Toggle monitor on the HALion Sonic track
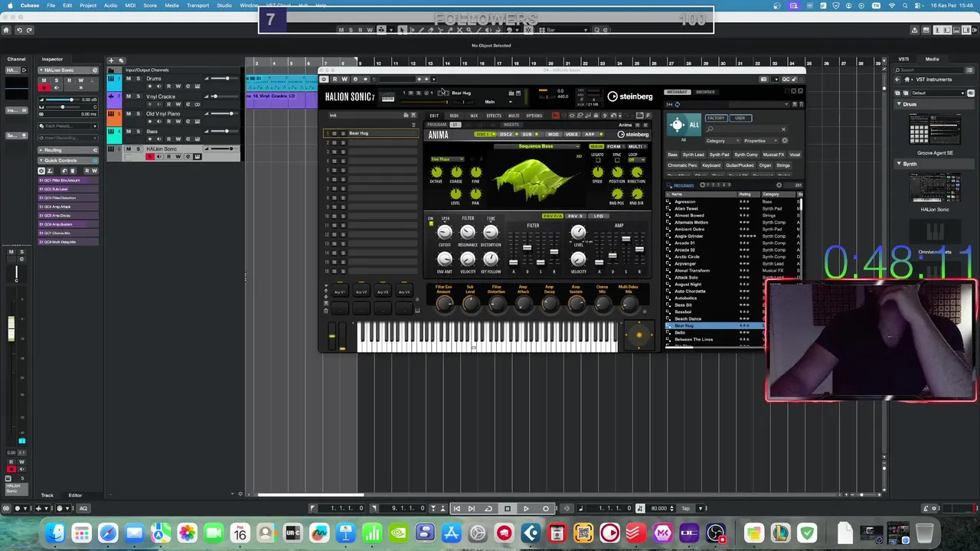Screen dimensions: 980x551 pyautogui.click(x=159, y=157)
